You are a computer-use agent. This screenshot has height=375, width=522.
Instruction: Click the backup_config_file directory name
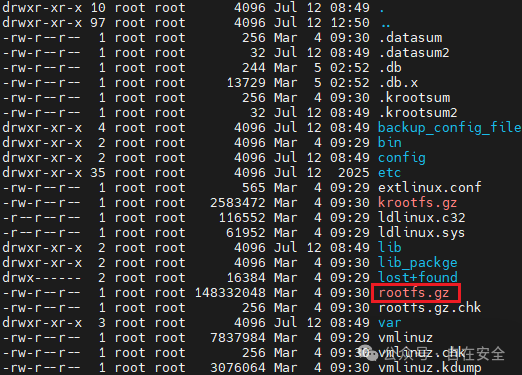[x=449, y=128]
